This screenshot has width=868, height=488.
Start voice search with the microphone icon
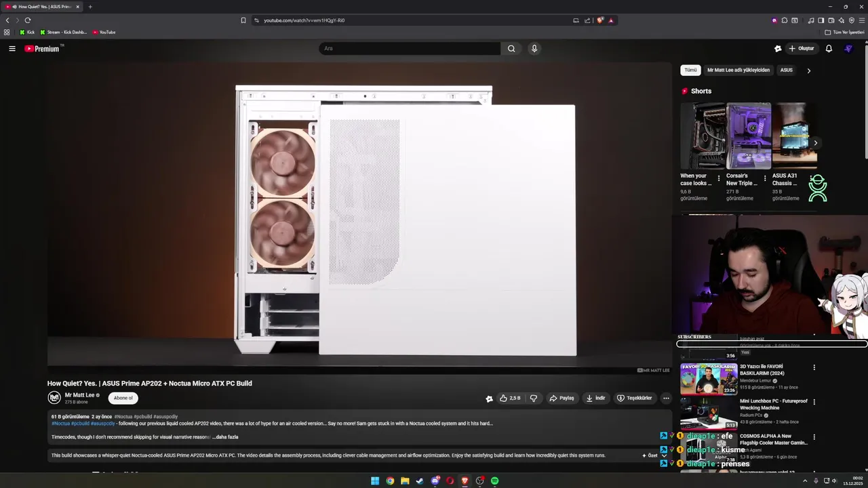(534, 49)
